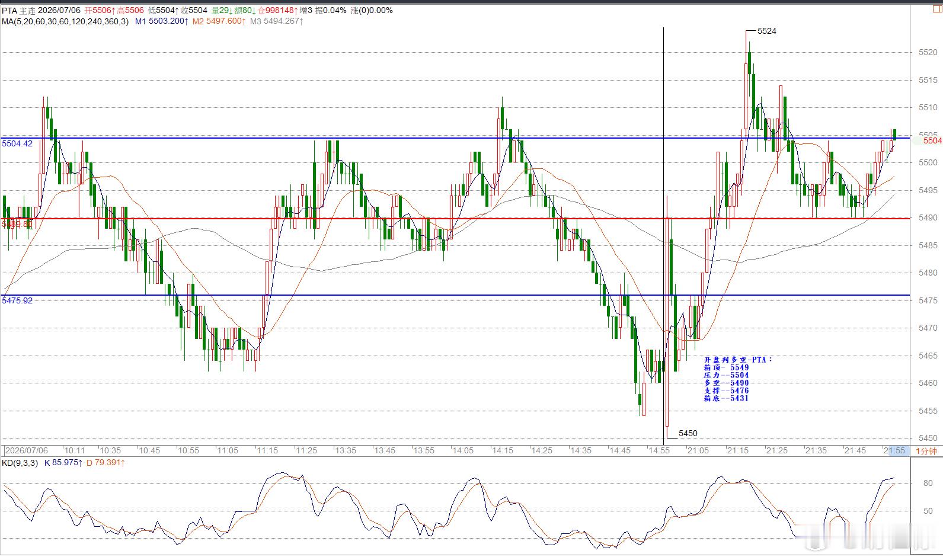Viewport: 943px width, 560px height.
Task: Open the KD(9,3,3) indicator settings label
Action: [x=20, y=462]
